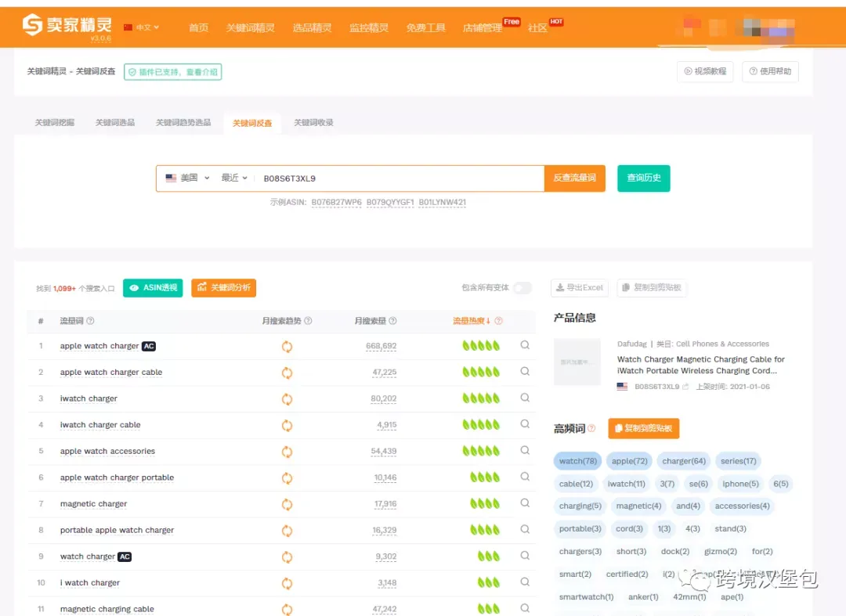
Task: Click the help icon beside 高频词 heading
Action: pyautogui.click(x=591, y=428)
